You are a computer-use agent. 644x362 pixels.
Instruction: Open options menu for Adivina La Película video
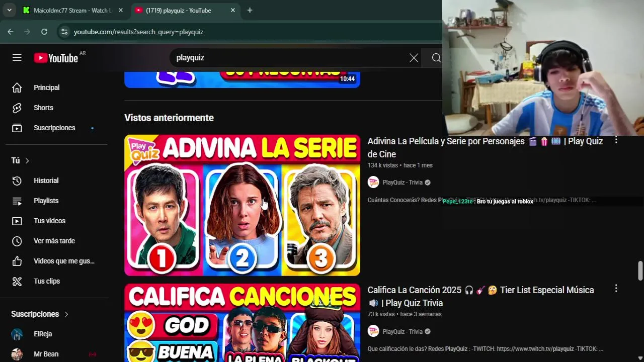click(x=616, y=140)
